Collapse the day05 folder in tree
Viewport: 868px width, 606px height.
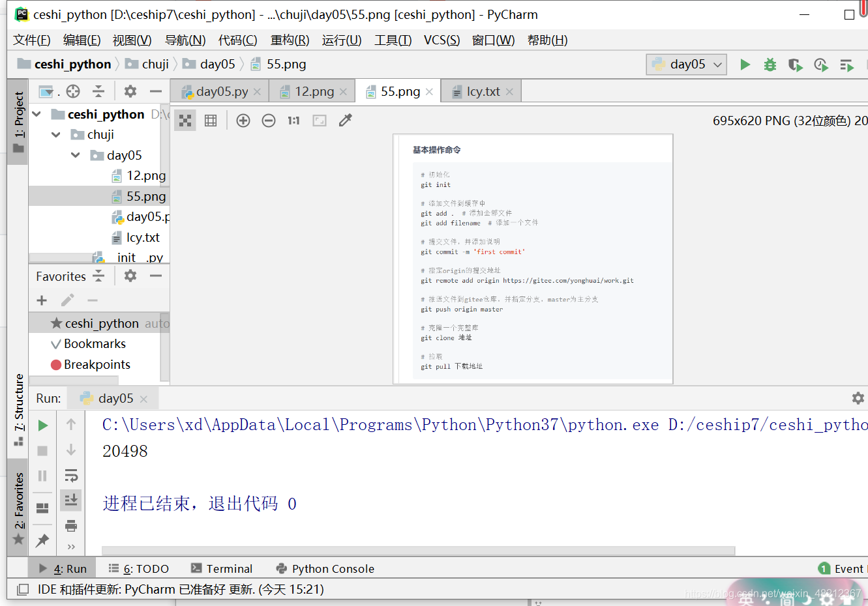76,155
